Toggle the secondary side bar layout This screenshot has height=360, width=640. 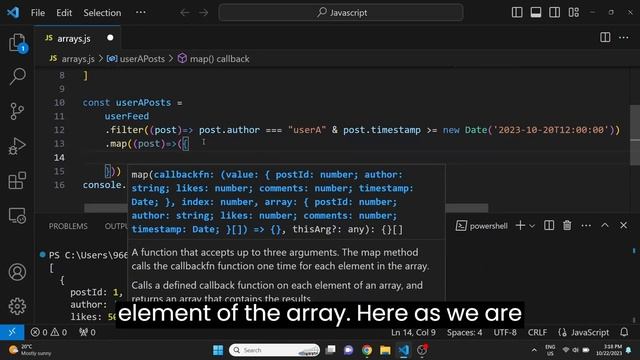tap(554, 12)
